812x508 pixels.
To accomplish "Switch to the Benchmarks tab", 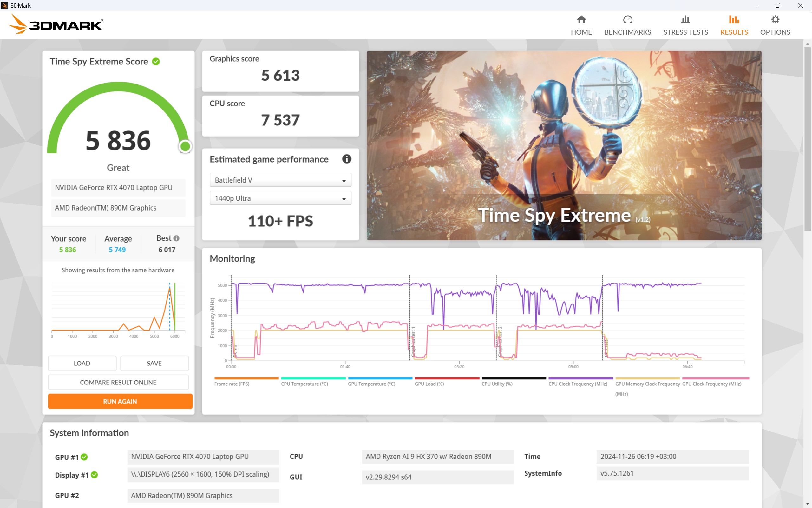I will [x=627, y=25].
